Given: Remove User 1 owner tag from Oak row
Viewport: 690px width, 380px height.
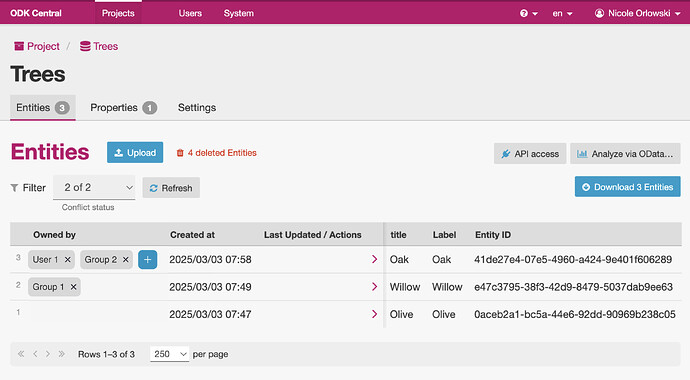Looking at the screenshot, I should pos(67,259).
